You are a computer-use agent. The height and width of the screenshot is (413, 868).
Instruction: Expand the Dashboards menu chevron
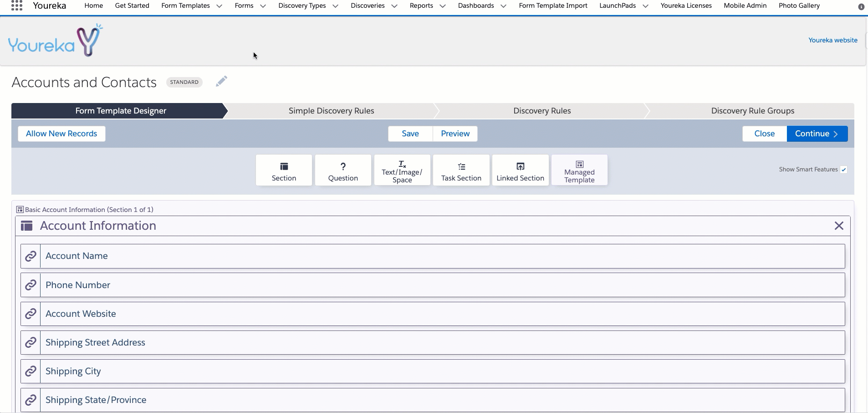[503, 6]
